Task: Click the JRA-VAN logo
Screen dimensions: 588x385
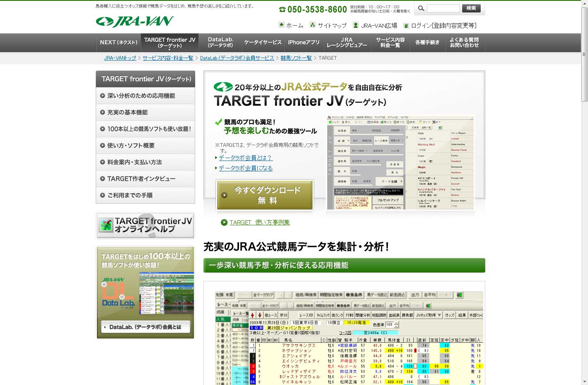Action: tap(134, 22)
